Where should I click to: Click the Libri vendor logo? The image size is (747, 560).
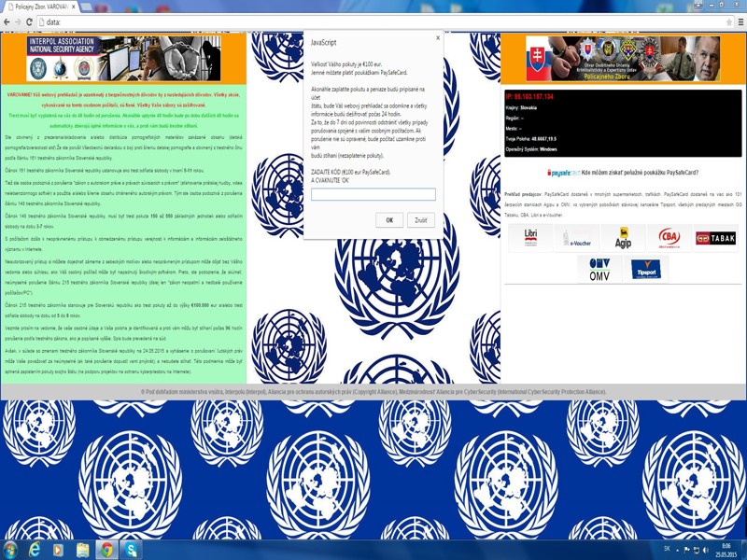pyautogui.click(x=530, y=237)
